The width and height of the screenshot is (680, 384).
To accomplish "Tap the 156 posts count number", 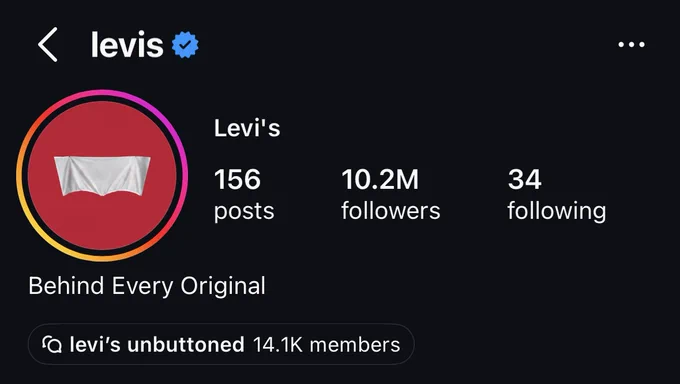I will [237, 180].
